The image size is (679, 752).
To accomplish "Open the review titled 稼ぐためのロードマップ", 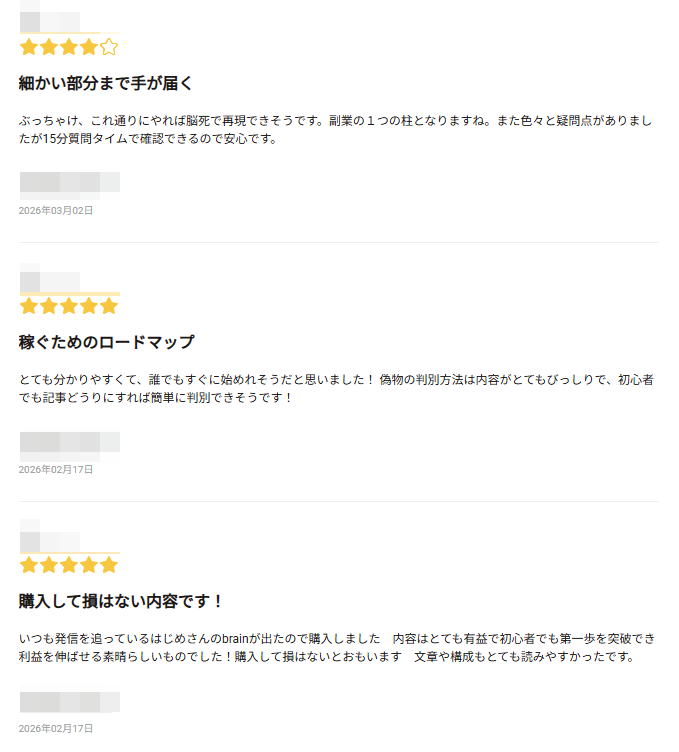I will [106, 342].
